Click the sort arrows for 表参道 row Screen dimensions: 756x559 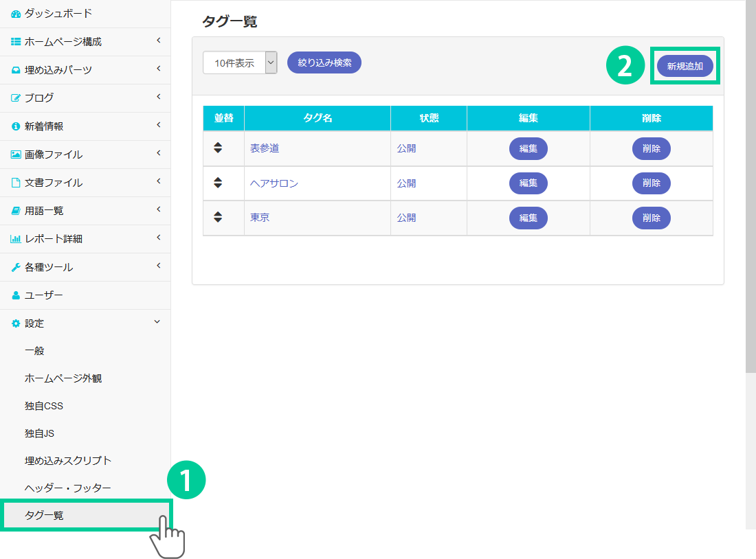(218, 148)
